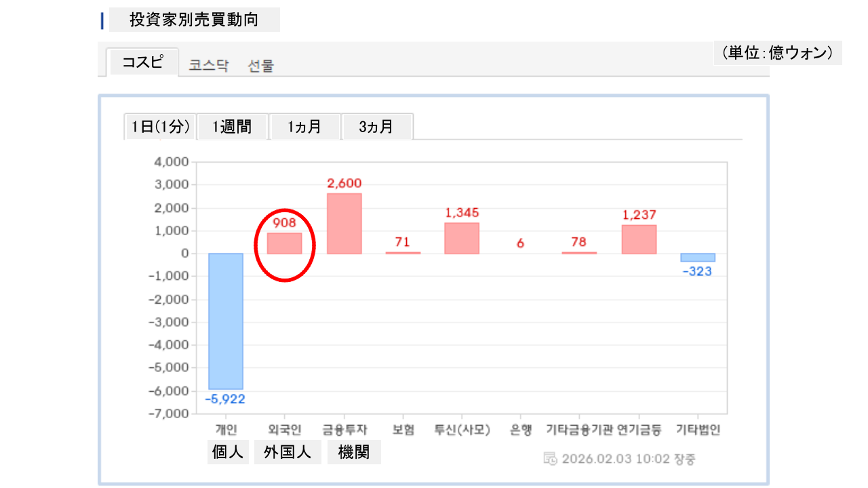The width and height of the screenshot is (868, 488).
Task: Switch the chart to 1週間
Action: (x=232, y=127)
